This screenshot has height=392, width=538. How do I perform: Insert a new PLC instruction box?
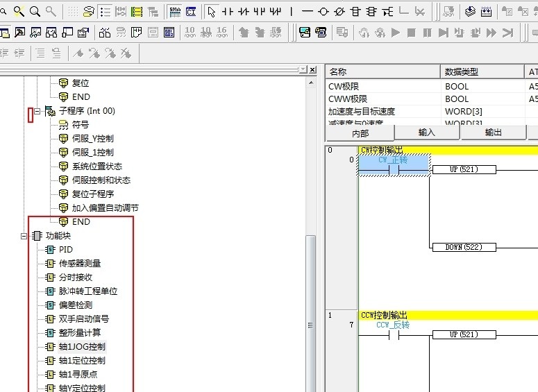tap(355, 12)
